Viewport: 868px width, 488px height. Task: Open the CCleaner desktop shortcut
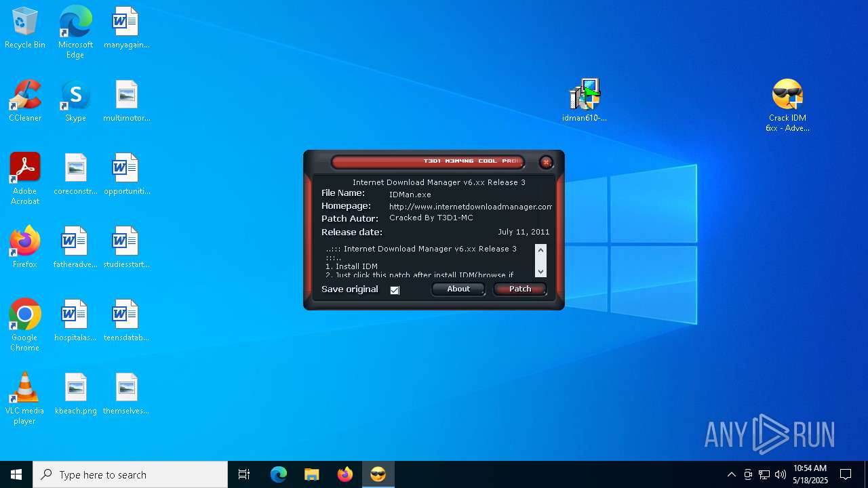pyautogui.click(x=25, y=101)
